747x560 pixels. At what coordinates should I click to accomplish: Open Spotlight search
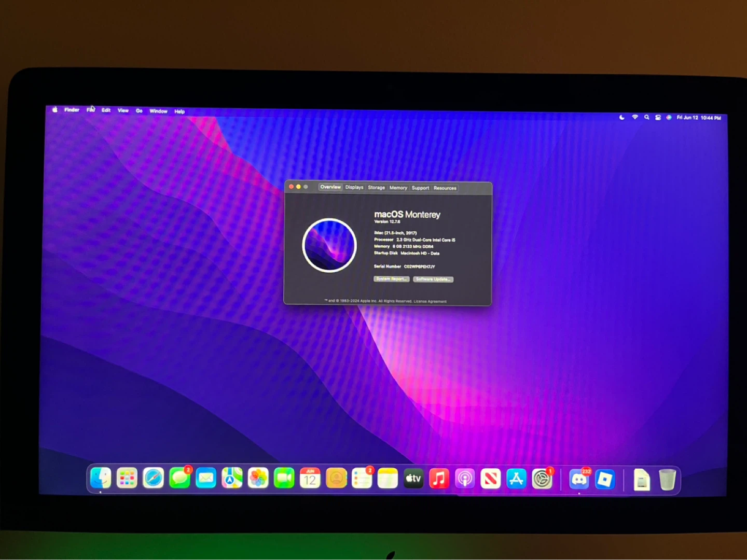coord(646,117)
